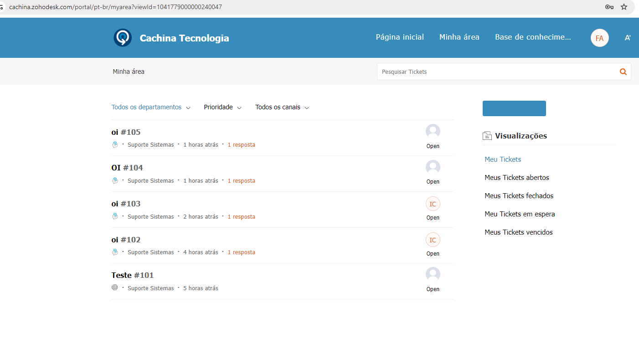Screen dimensions: 639x364
Task: Click the channel icon on ticket #103
Action: point(115,216)
